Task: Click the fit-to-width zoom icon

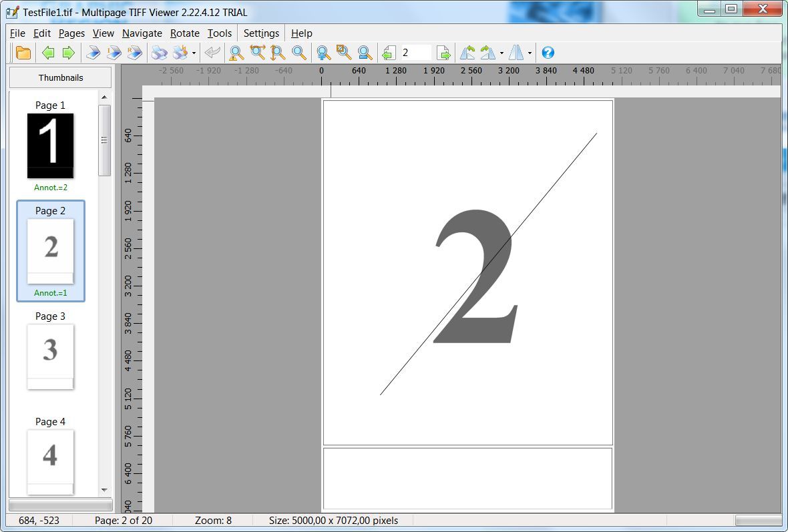Action: 257,53
